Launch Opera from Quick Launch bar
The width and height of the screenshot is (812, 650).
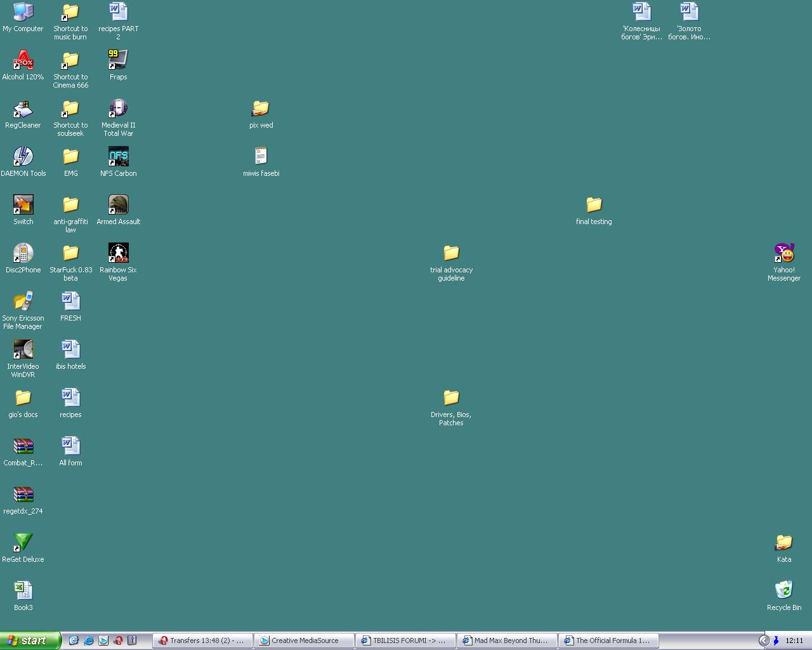click(117, 640)
